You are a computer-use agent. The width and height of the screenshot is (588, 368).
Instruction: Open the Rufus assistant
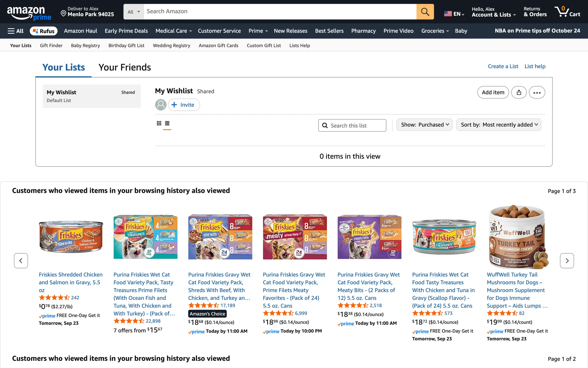44,31
